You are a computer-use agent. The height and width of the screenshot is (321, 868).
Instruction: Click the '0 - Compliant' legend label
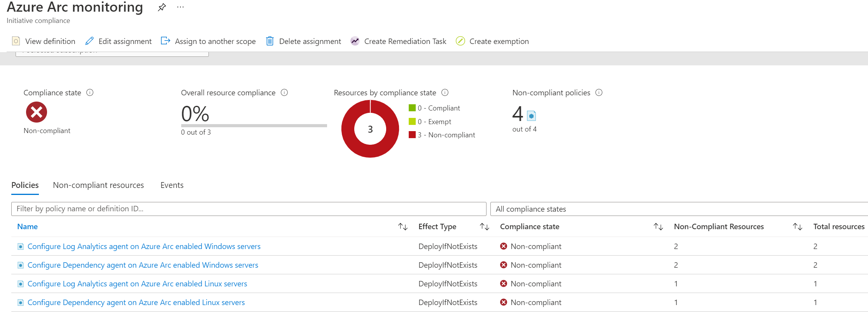[439, 108]
